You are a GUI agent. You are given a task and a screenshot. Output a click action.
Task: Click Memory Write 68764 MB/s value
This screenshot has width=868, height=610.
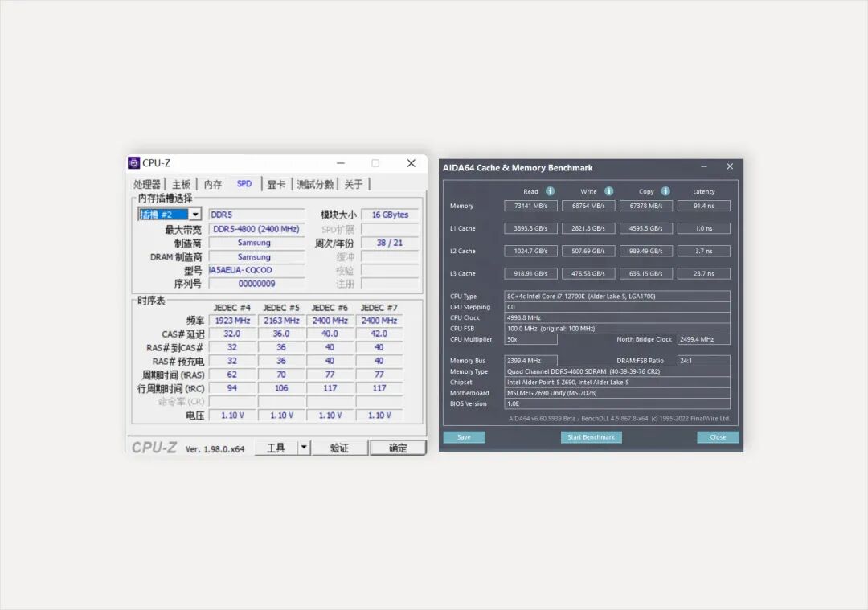pos(588,206)
